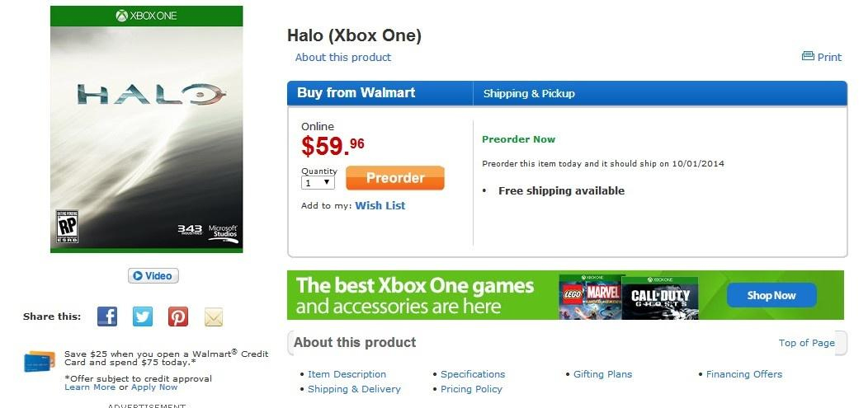The image size is (868, 408).
Task: Click the Walmart credit card icon
Action: [x=40, y=361]
